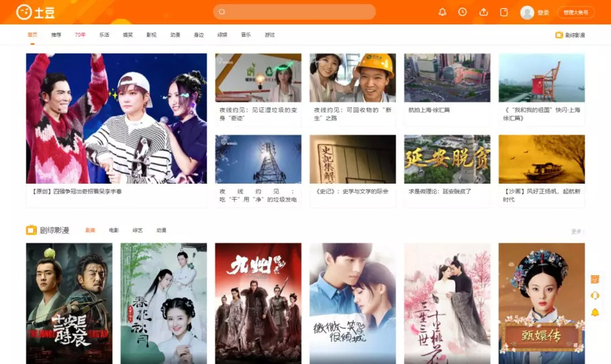
Task: Select the 乐活 navigation tab
Action: [104, 34]
